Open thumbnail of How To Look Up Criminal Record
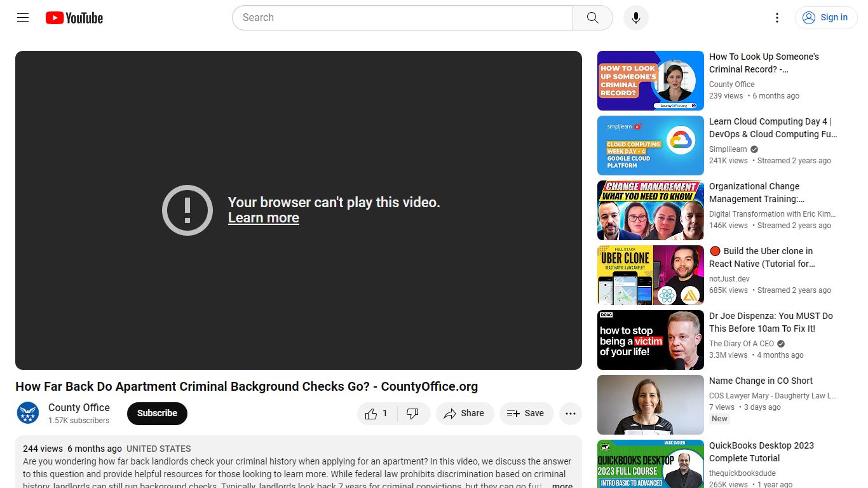The image size is (868, 488). point(651,81)
